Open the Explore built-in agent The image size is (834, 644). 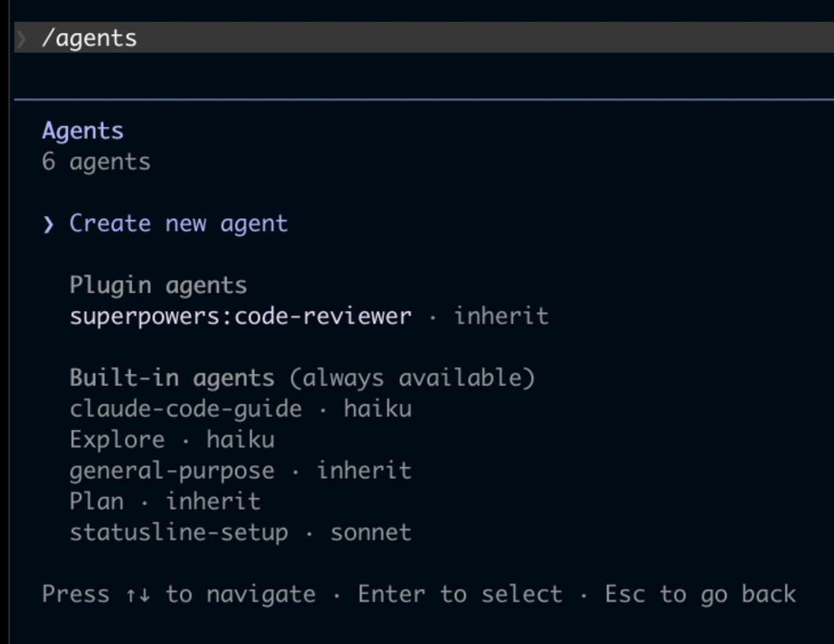(172, 440)
